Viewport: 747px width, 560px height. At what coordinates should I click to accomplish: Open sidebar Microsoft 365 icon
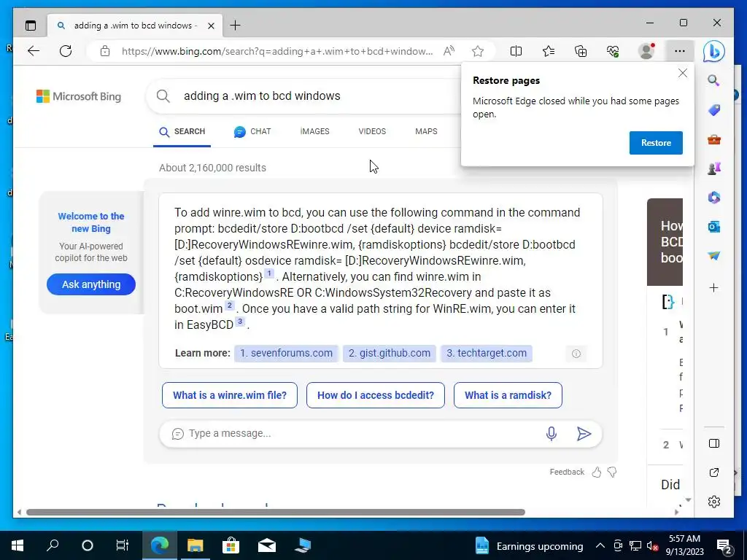coord(713,198)
